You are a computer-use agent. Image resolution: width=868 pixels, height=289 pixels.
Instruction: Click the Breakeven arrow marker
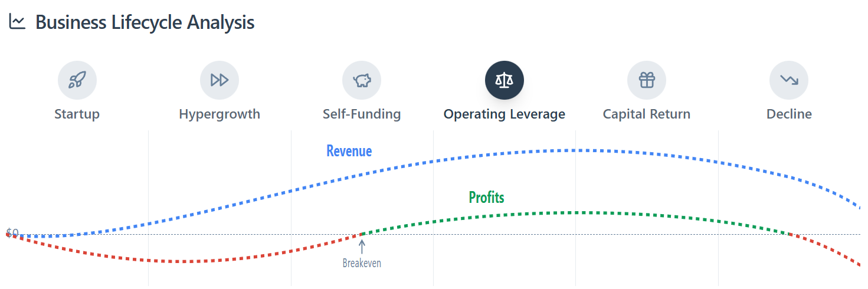(362, 245)
